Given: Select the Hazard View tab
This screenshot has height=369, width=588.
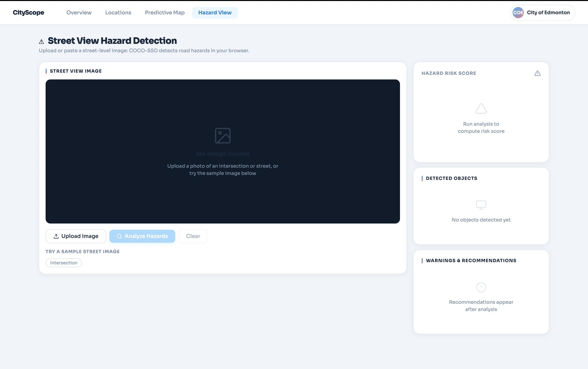Looking at the screenshot, I should point(215,13).
